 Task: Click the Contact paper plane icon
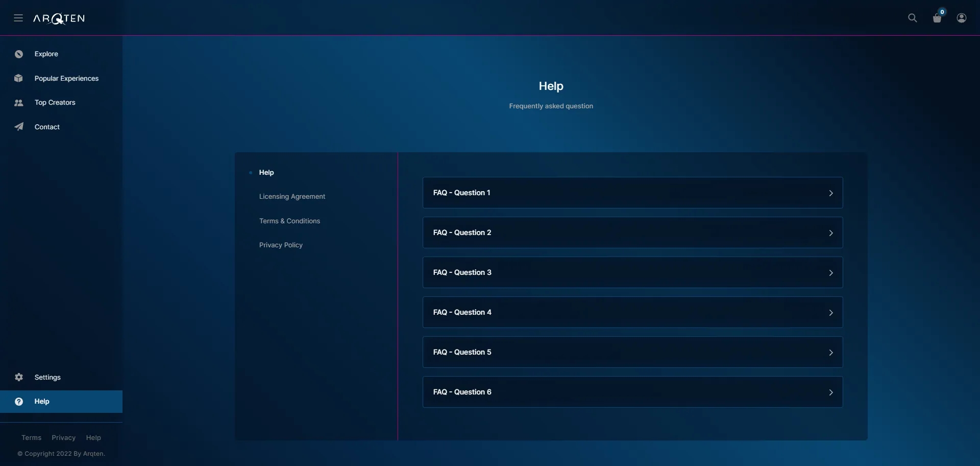19,127
